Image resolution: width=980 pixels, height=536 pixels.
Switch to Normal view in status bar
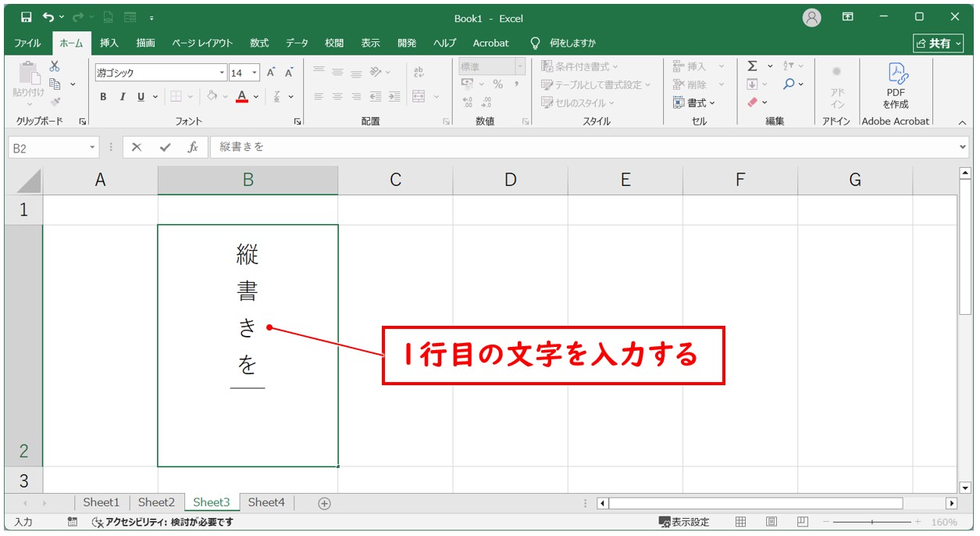click(741, 522)
